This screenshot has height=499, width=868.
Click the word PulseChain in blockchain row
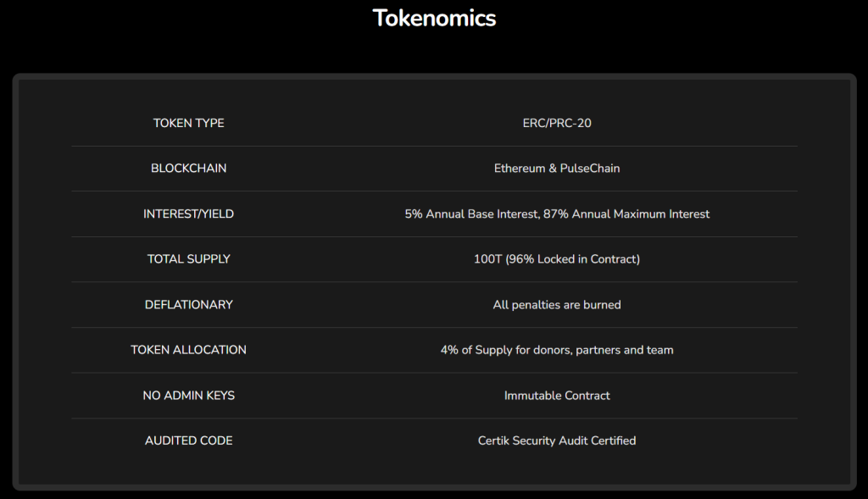590,169
